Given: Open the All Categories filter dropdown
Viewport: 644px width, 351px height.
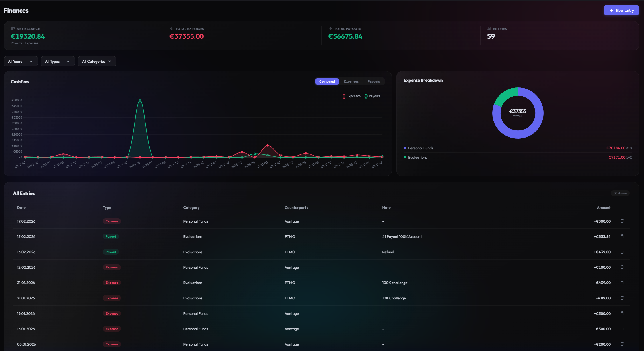Looking at the screenshot, I should [97, 61].
